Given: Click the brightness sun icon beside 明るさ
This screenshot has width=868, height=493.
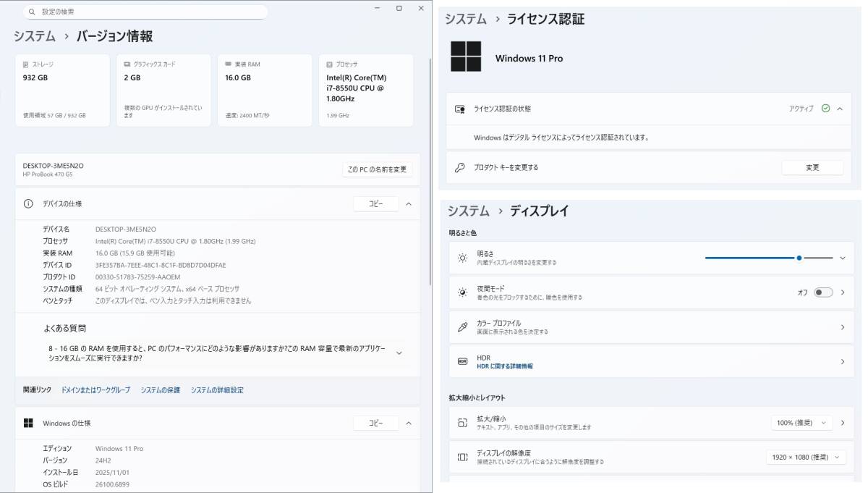Looking at the screenshot, I should [x=463, y=258].
